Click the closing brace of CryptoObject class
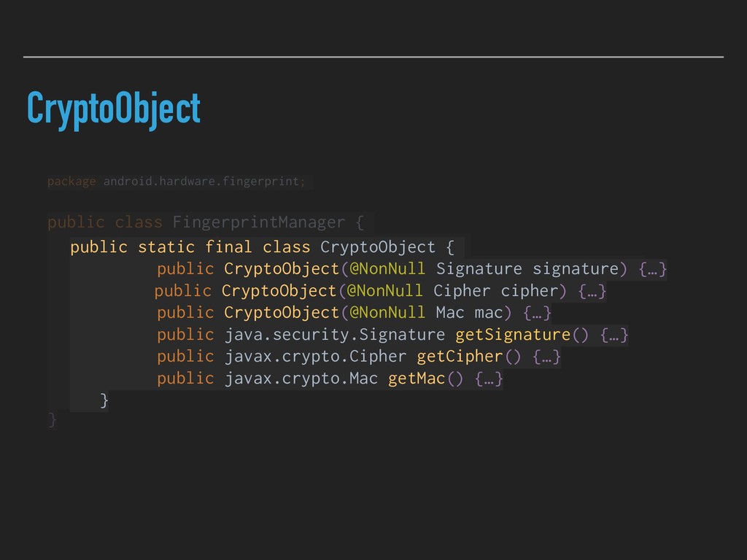Image resolution: width=747 pixels, height=560 pixels. pos(104,400)
